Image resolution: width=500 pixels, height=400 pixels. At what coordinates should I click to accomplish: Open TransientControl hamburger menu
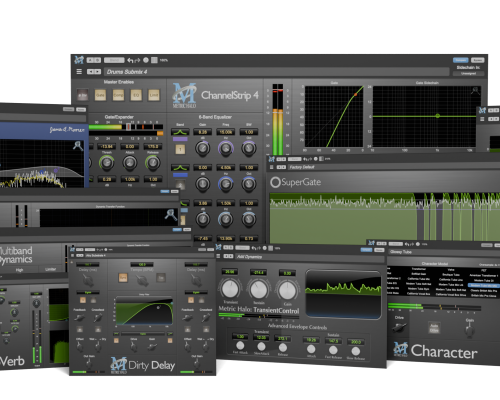[x=219, y=256]
